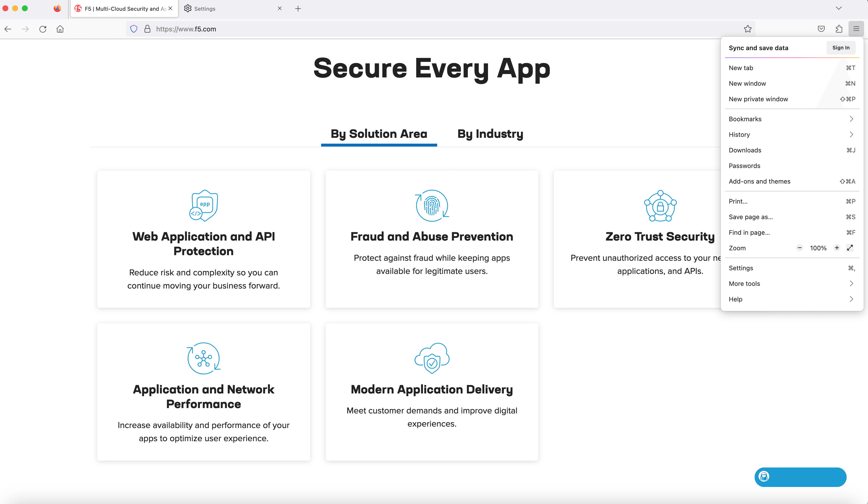Click Sign In in the sync panel
The height and width of the screenshot is (504, 868).
point(841,47)
